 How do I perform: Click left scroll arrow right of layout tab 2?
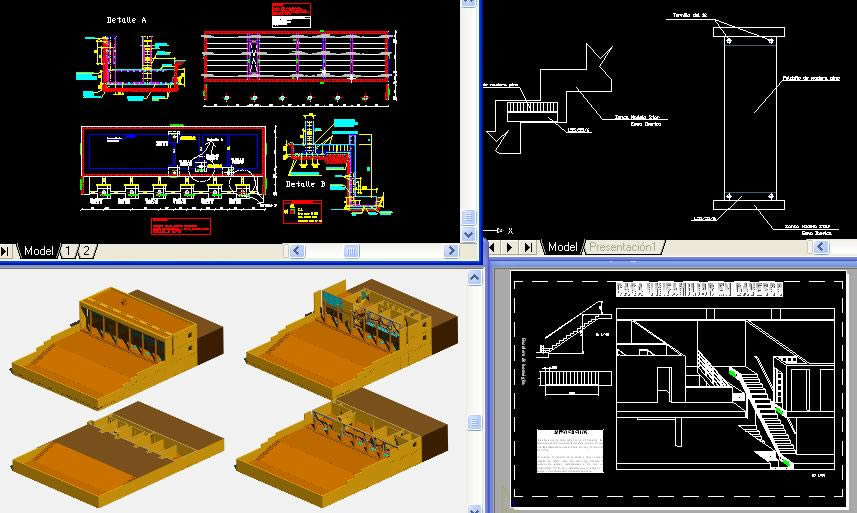296,251
